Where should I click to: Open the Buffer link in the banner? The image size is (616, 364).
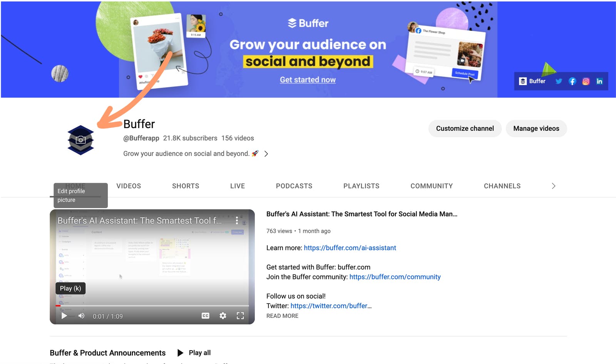532,81
